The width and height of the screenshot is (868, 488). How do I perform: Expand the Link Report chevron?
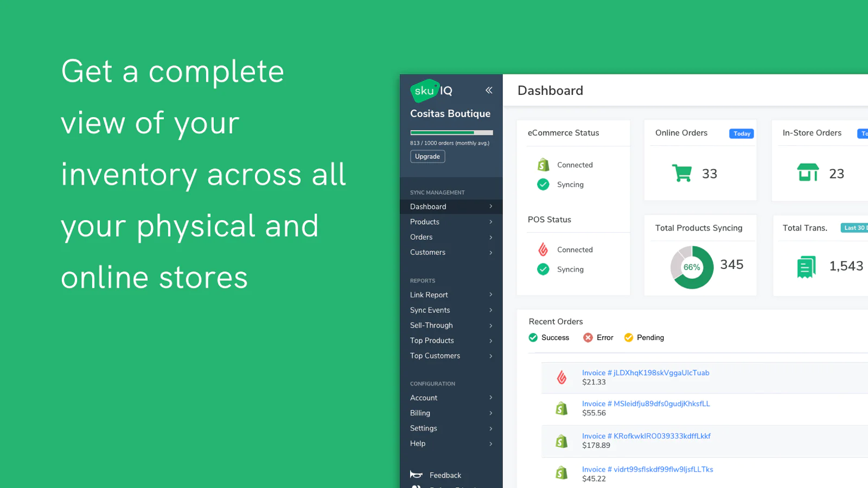point(491,295)
